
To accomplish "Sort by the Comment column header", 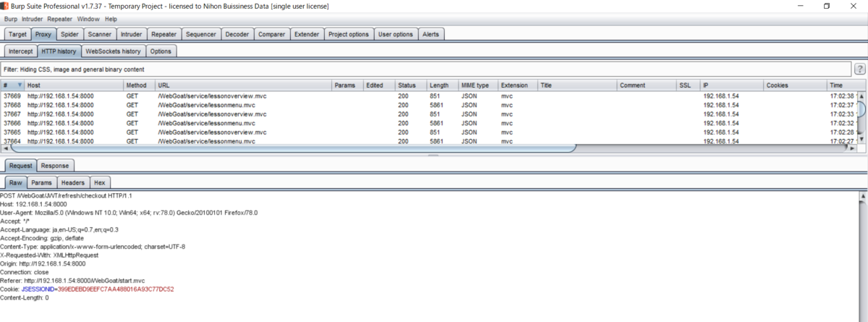I will click(647, 85).
